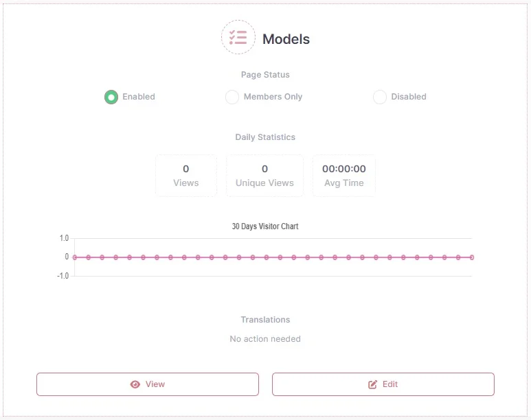Click the last data point on visitor chart

point(472,257)
